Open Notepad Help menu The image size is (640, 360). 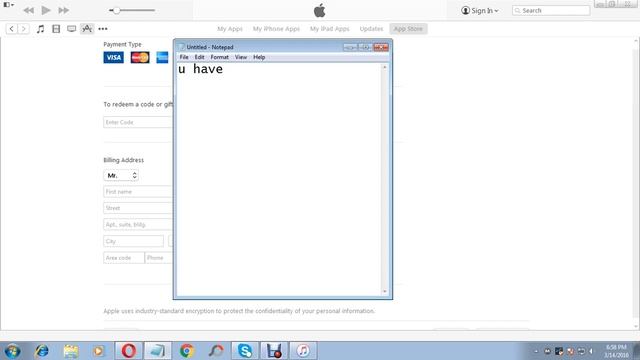coord(259,57)
